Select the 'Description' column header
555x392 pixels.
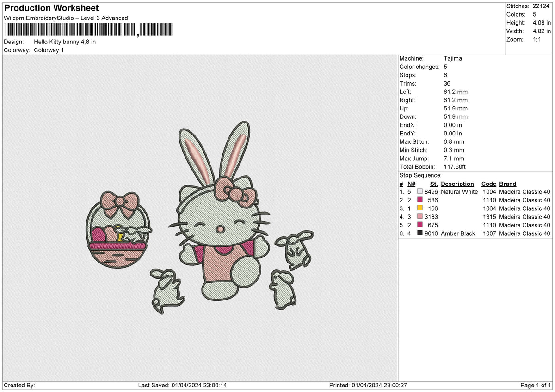[x=457, y=184]
